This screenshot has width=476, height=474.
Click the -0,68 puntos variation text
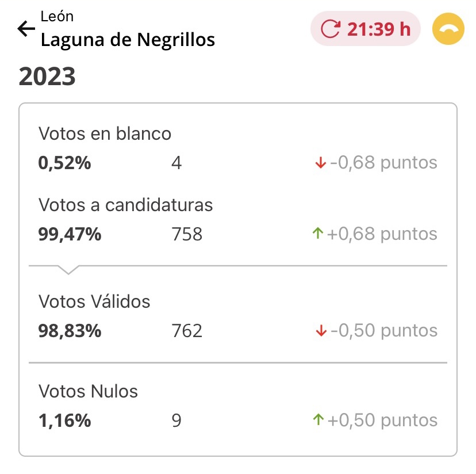click(x=383, y=163)
